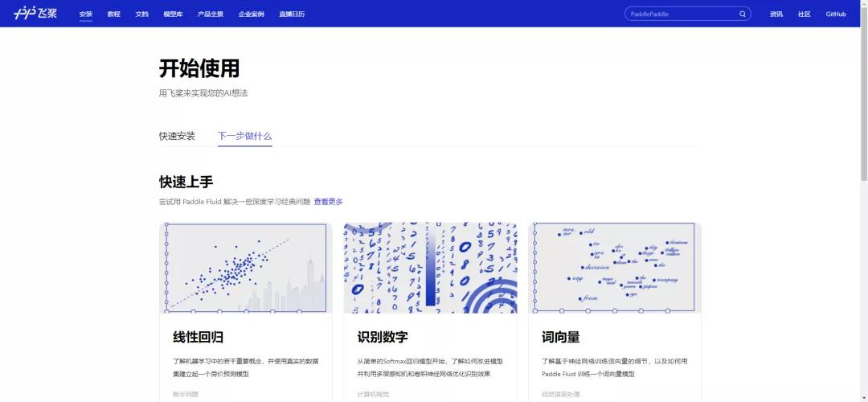Open the 模型库 nav item

(x=174, y=14)
